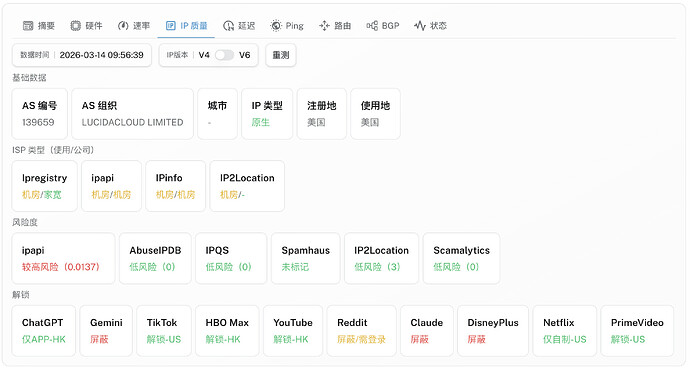Click the PrimeVideo 解锁-US card
Screen dimensions: 690x369
pos(637,331)
